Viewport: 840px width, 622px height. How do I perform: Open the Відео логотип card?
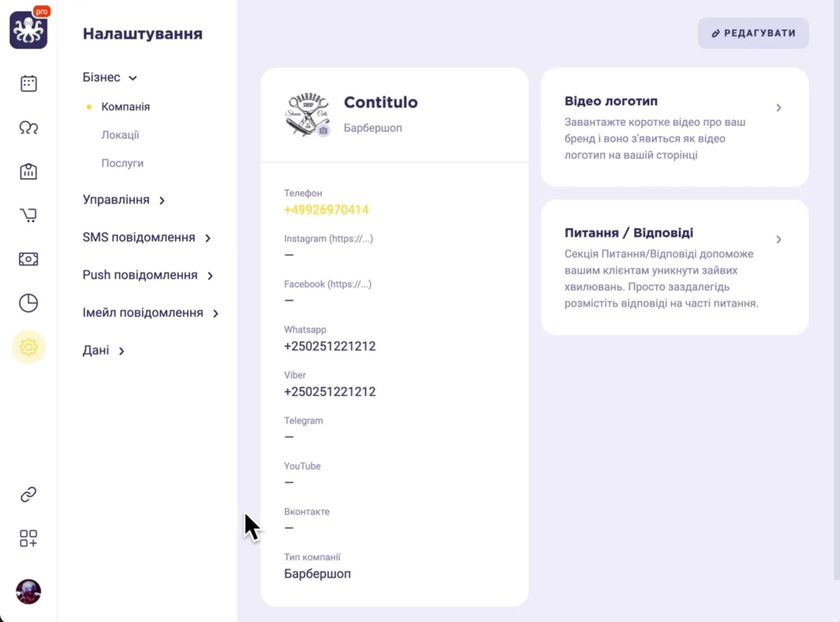pos(674,127)
